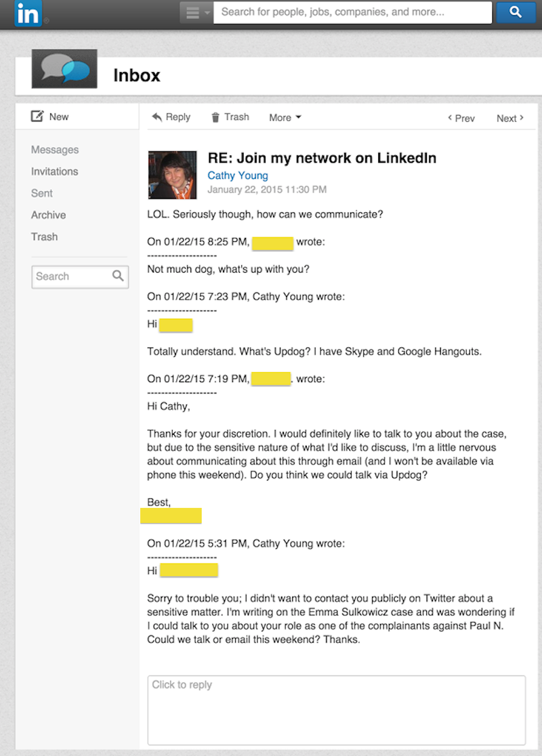Click the 'Click to reply' text box
Screen dimensions: 542x756
[x=337, y=710]
